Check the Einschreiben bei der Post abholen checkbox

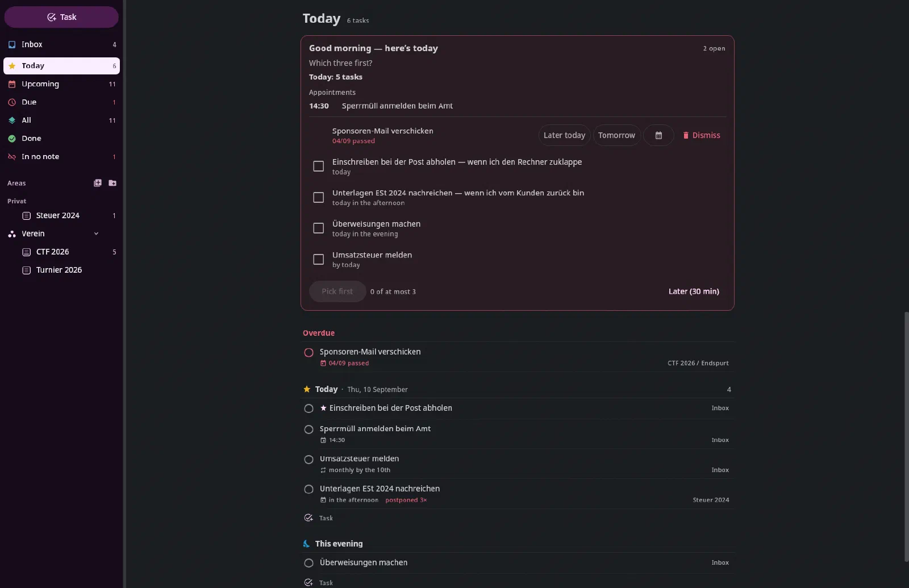tap(319, 166)
